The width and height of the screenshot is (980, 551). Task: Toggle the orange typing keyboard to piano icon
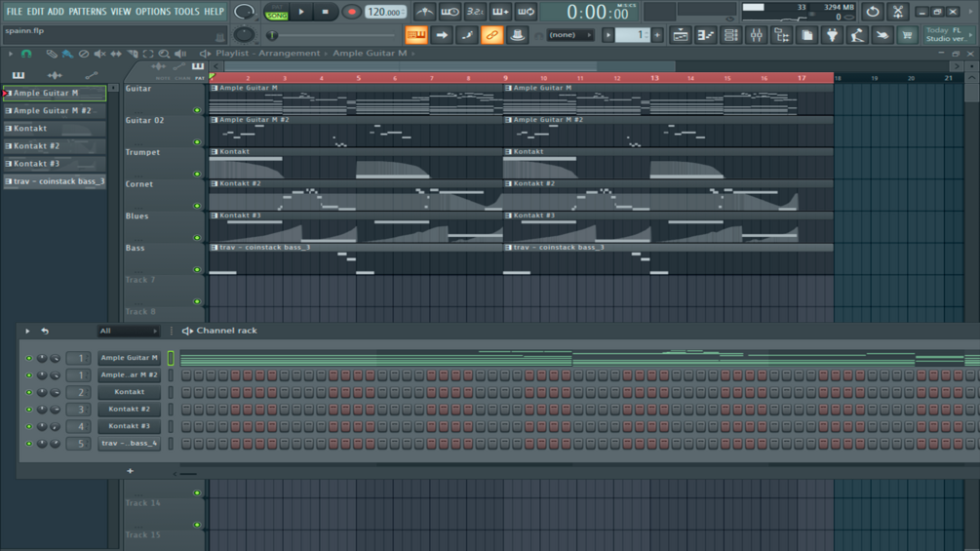(x=416, y=35)
